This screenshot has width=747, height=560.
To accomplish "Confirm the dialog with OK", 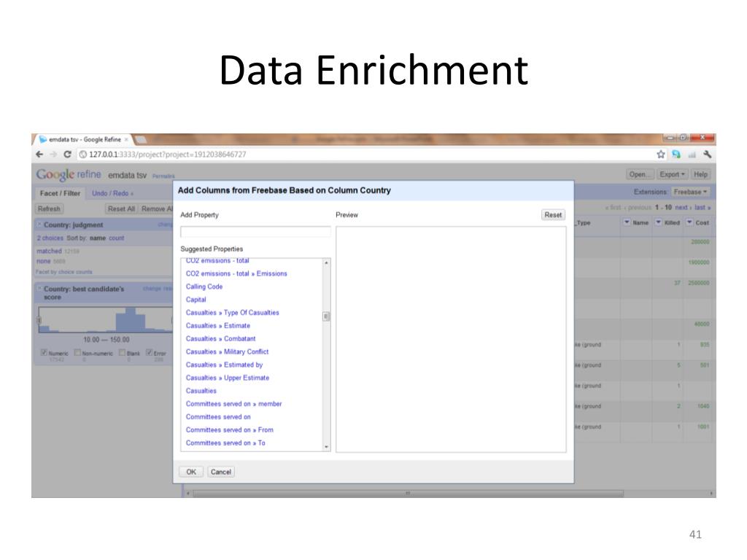I will pyautogui.click(x=191, y=472).
